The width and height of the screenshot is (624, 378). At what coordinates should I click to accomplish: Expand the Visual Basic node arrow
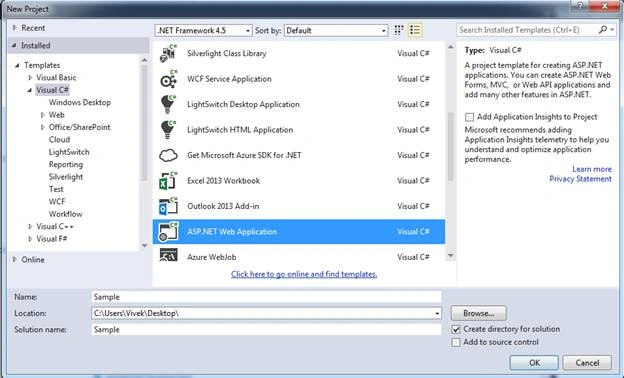pos(30,78)
